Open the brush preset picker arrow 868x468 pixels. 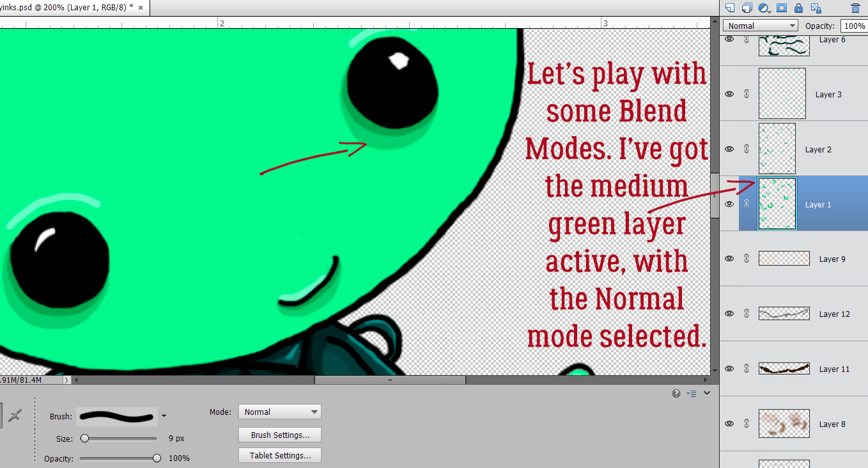(164, 416)
